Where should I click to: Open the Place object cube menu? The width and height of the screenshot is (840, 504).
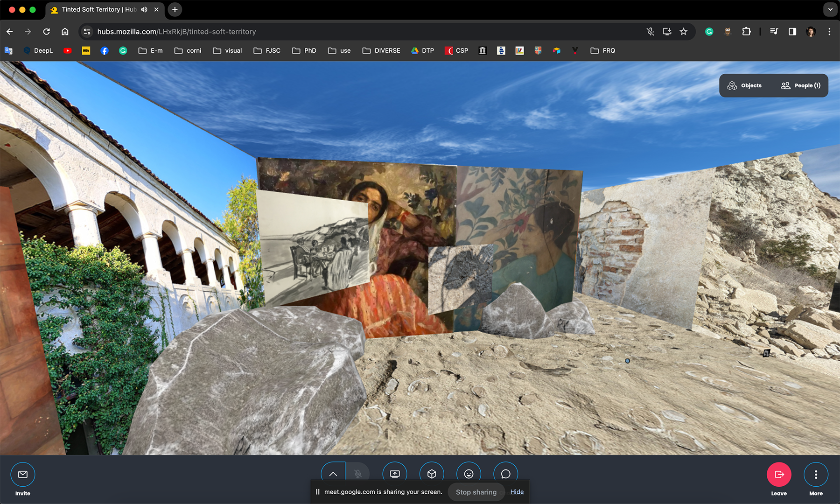coord(432,474)
